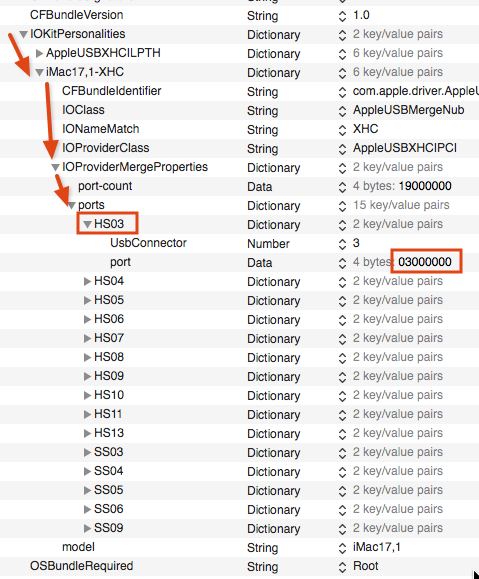The width and height of the screenshot is (479, 579).
Task: Select the OSBundleRequired key
Action: coord(82,566)
